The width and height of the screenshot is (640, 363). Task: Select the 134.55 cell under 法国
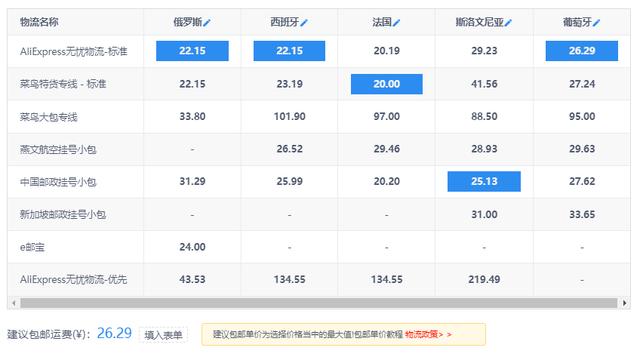(x=387, y=280)
